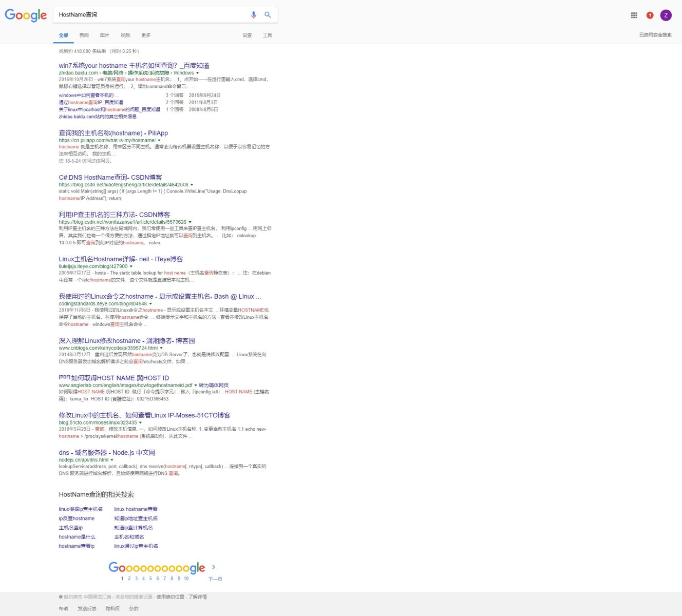
Task: Open the 更多 menu
Action: tap(146, 35)
